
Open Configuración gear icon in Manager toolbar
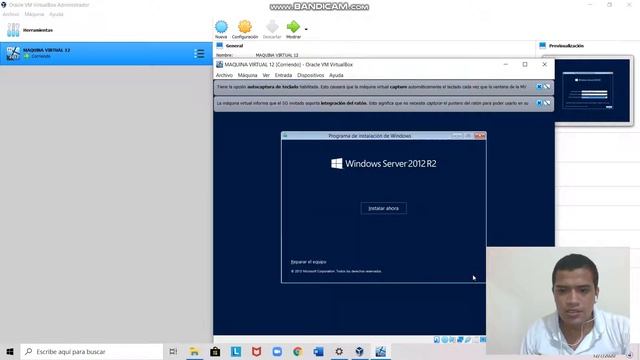tap(245, 27)
